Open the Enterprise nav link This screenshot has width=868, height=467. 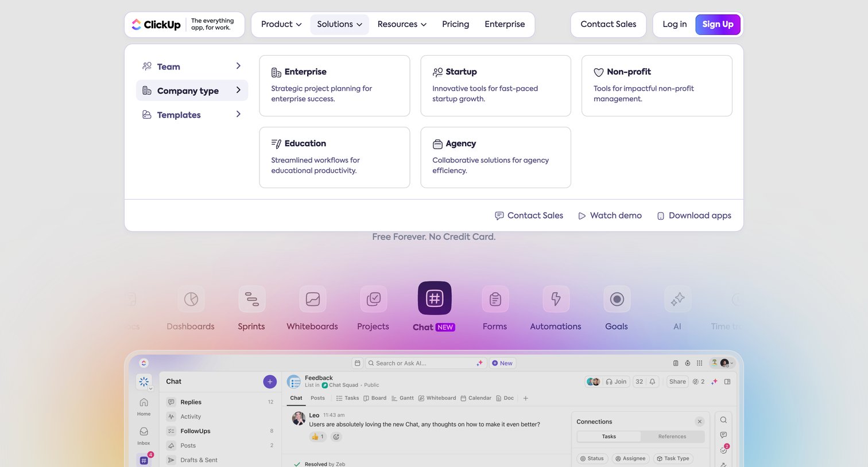(505, 24)
